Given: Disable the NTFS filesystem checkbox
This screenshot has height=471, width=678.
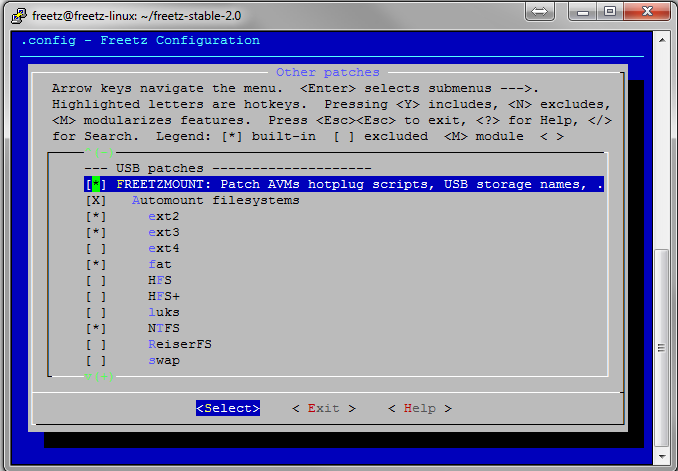Looking at the screenshot, I should (96, 328).
